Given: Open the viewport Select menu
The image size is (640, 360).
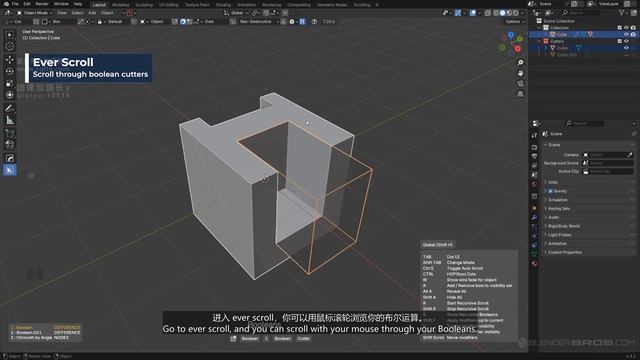Looking at the screenshot, I should tap(77, 13).
